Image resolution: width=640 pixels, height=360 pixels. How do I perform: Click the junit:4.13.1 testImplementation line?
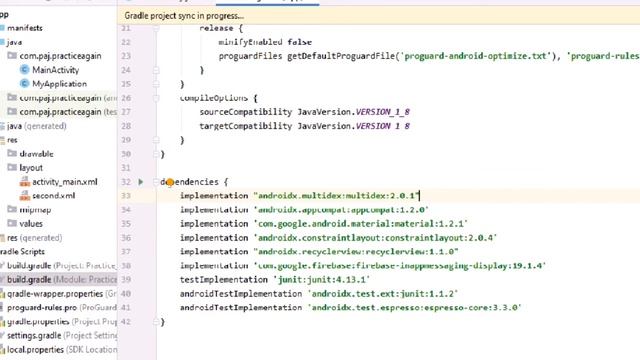pos(275,280)
